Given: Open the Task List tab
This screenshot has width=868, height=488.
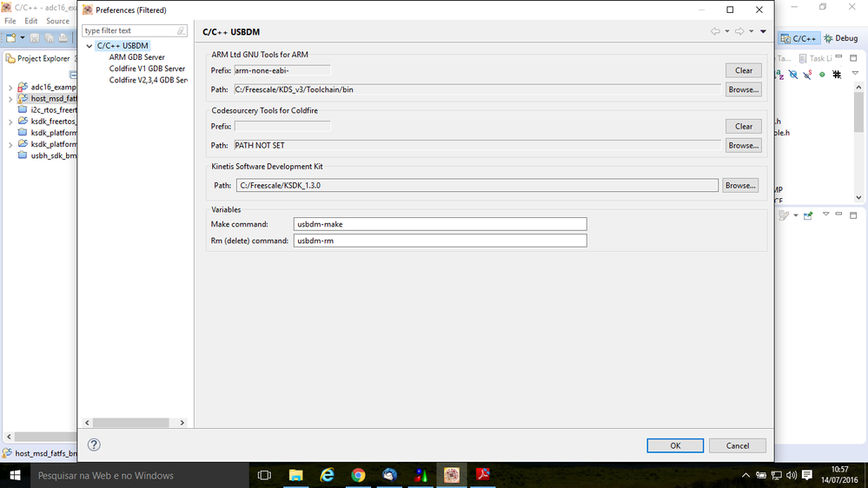Looking at the screenshot, I should (x=815, y=58).
